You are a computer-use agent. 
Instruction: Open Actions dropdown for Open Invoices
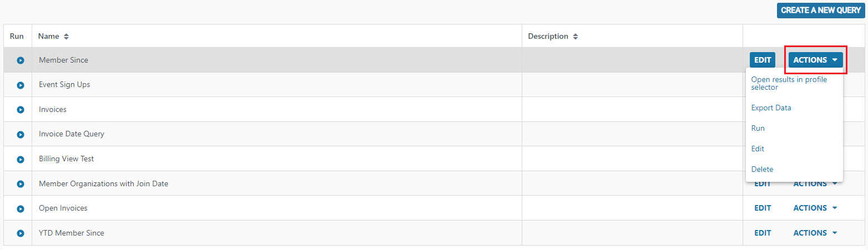point(815,208)
